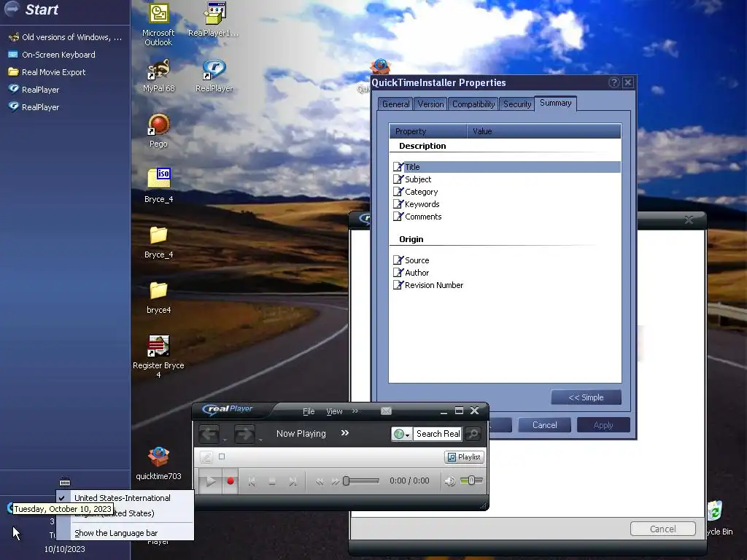
Task: Open the Forward button history dropdown arrow
Action: click(x=260, y=440)
